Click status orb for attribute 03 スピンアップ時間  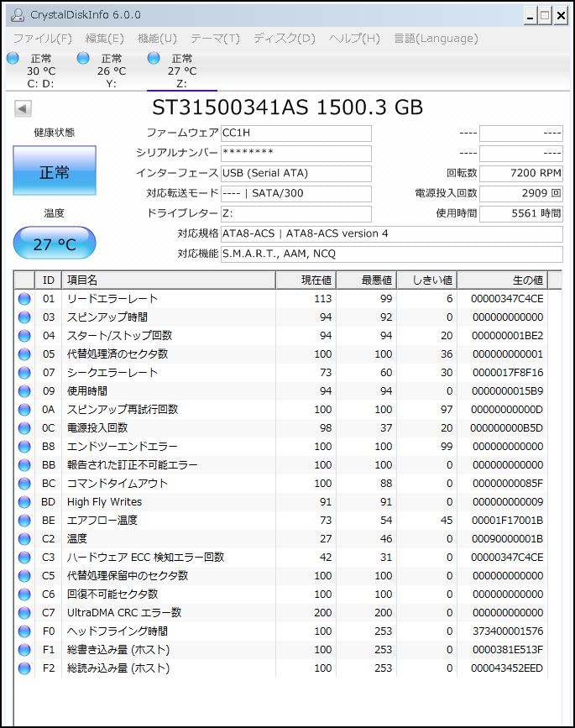[x=24, y=317]
